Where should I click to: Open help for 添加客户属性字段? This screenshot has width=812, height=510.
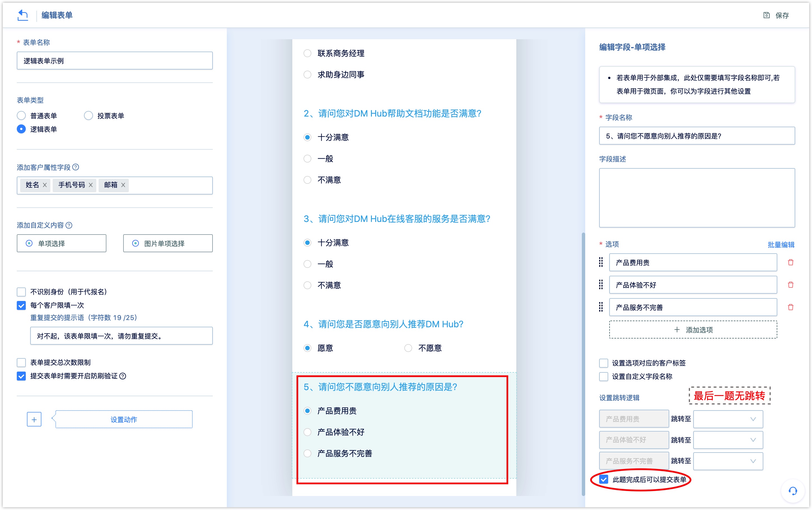coord(76,167)
